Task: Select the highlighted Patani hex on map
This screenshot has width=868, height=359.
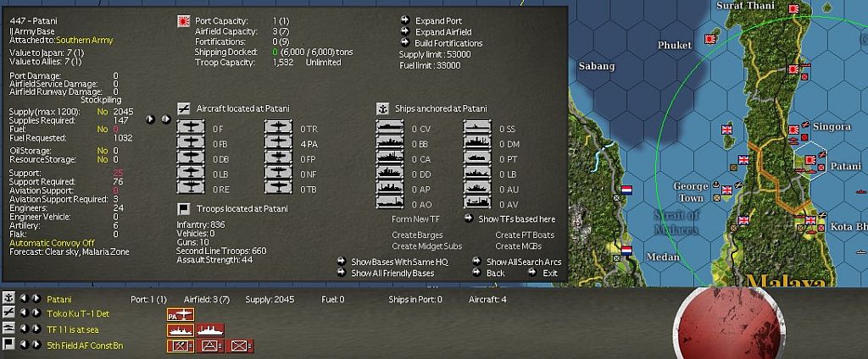Action: [810, 161]
